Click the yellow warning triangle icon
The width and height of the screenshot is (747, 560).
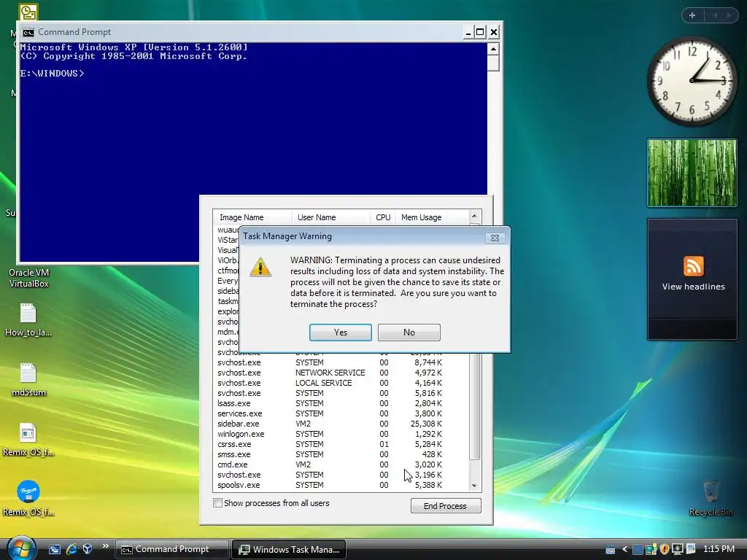click(260, 267)
